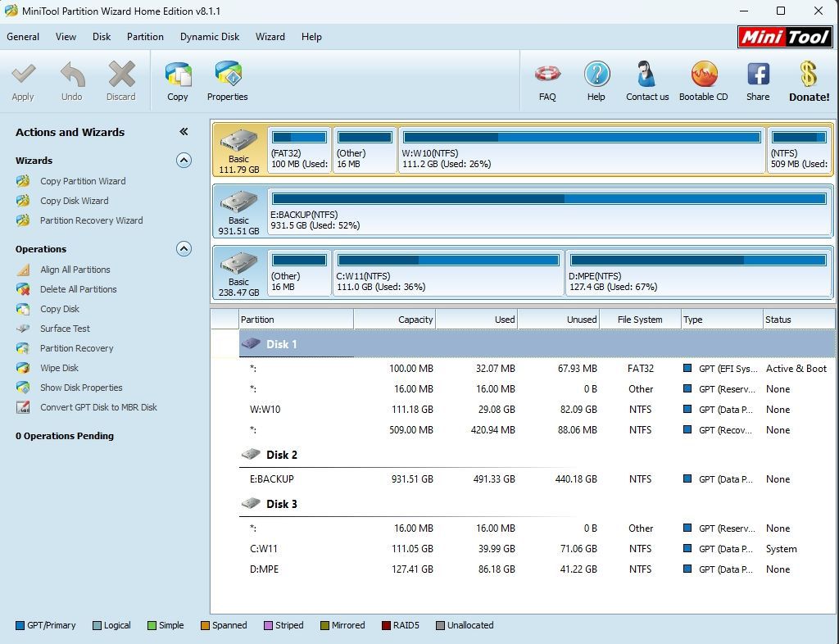Choose Partition Recovery operation
Image resolution: width=839 pixels, height=644 pixels.
tap(76, 348)
